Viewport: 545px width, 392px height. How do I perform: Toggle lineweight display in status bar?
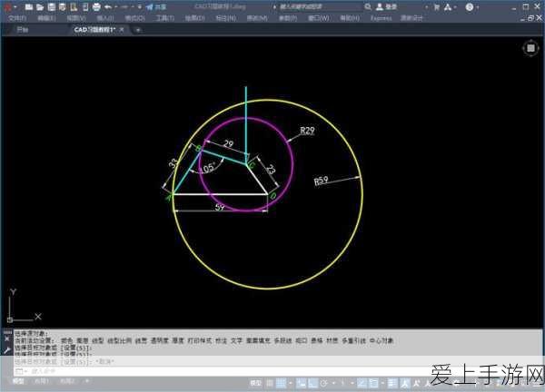392,383
